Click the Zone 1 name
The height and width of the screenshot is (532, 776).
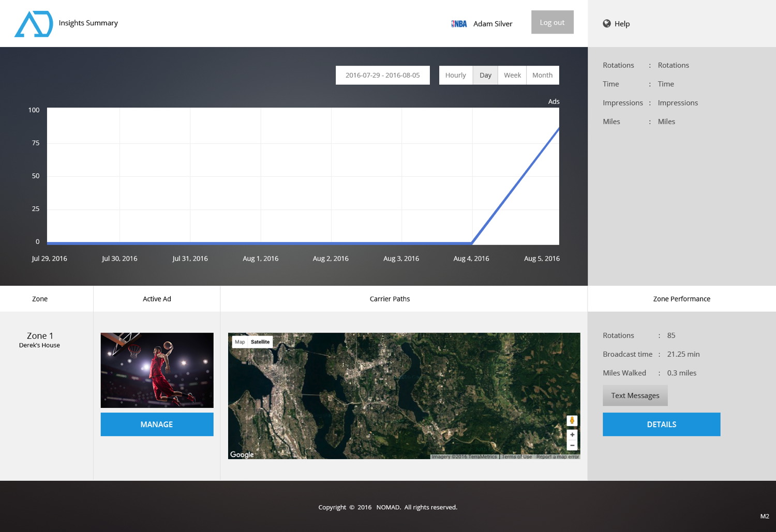[x=40, y=336]
